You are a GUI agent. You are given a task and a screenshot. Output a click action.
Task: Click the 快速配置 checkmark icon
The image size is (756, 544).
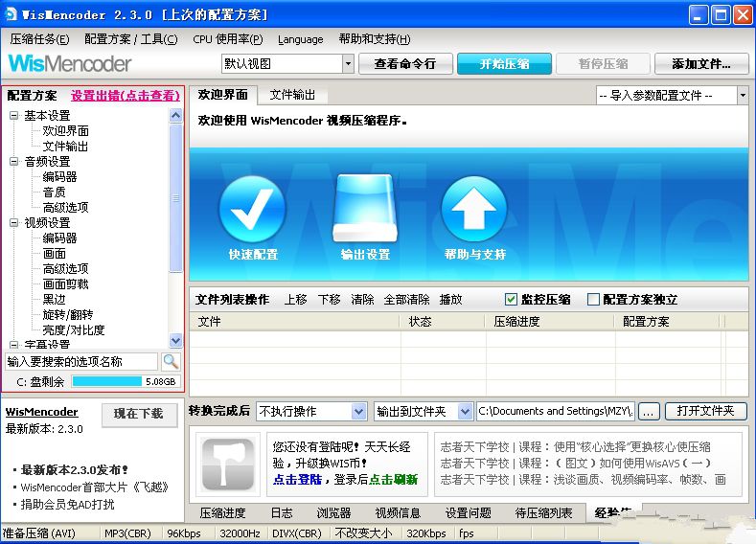click(x=252, y=209)
